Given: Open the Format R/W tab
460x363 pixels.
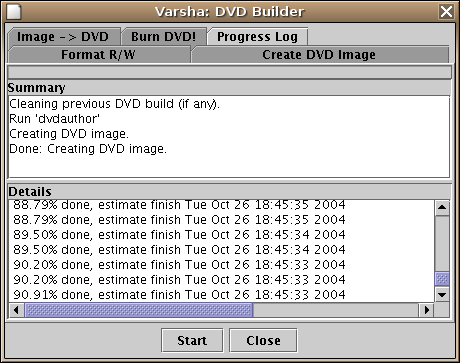Looking at the screenshot, I should click(99, 55).
